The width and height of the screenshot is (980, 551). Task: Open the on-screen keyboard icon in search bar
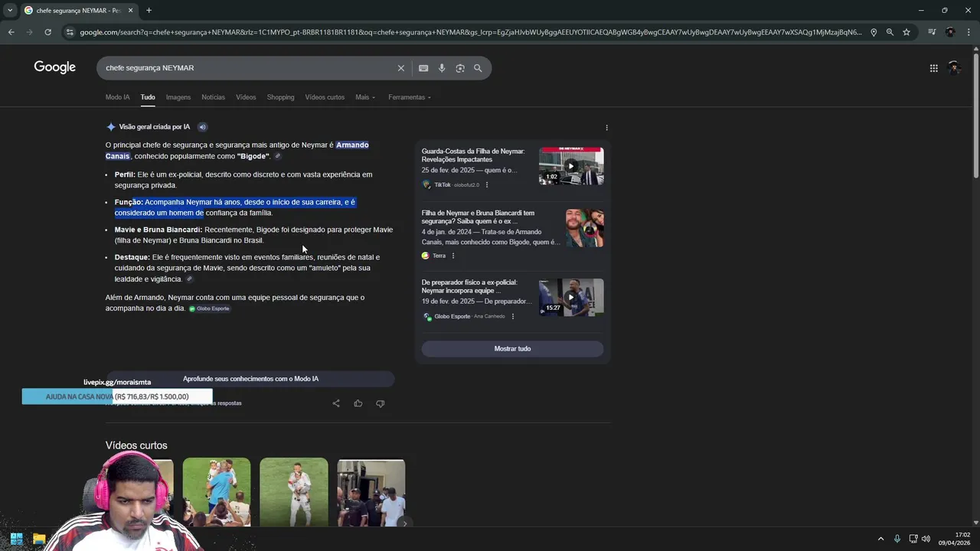423,68
